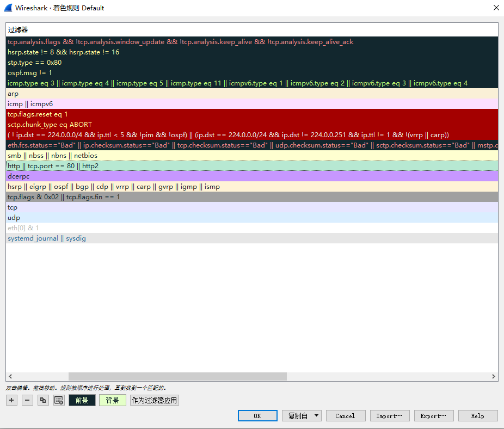Select the systemd_journal || sysdig rule
This screenshot has width=504, height=429.
tap(252, 238)
